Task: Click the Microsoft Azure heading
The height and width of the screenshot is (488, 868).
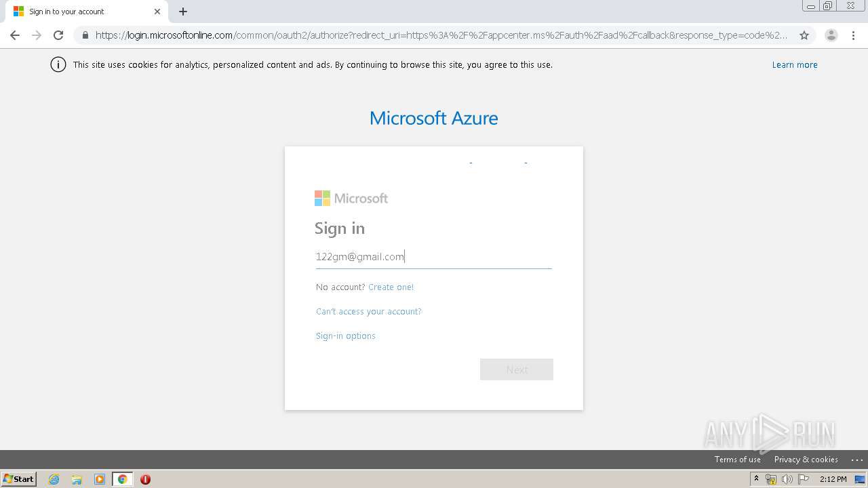Action: (434, 118)
